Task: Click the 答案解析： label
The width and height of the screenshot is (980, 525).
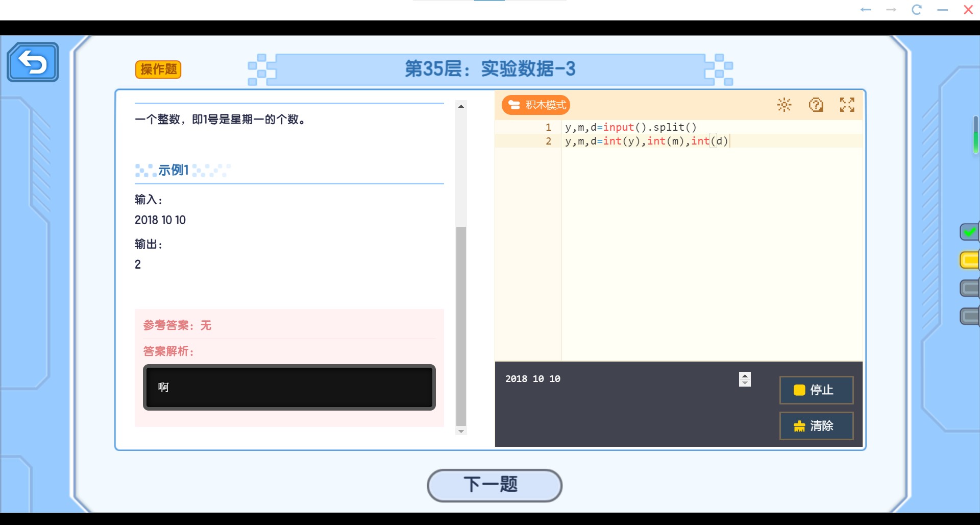Action: (168, 351)
